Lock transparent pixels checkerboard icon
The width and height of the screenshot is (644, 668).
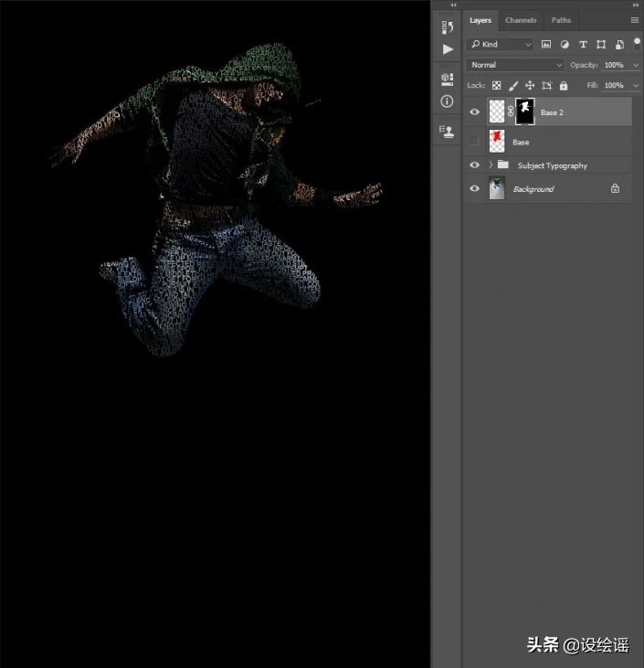(x=497, y=86)
